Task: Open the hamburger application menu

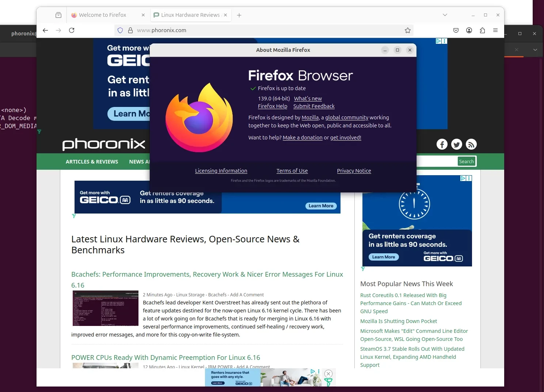Action: point(495,30)
